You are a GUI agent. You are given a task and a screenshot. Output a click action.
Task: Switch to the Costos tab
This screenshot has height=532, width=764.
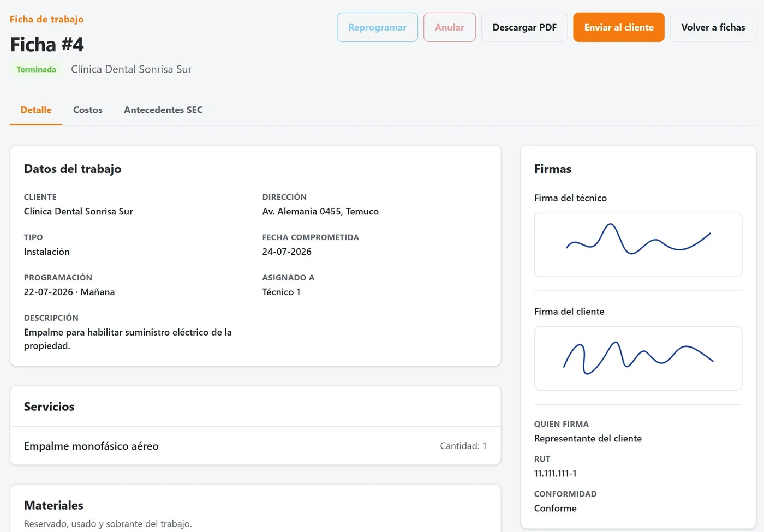pos(88,110)
